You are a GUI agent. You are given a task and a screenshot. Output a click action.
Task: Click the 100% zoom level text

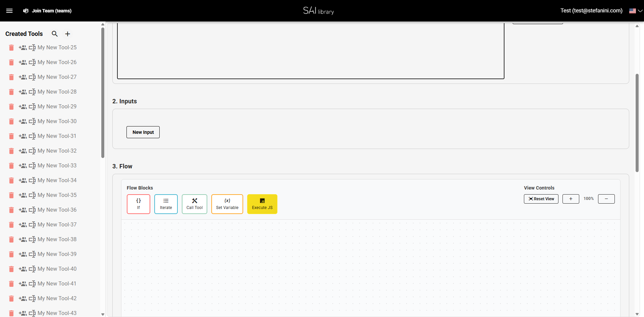pyautogui.click(x=589, y=199)
